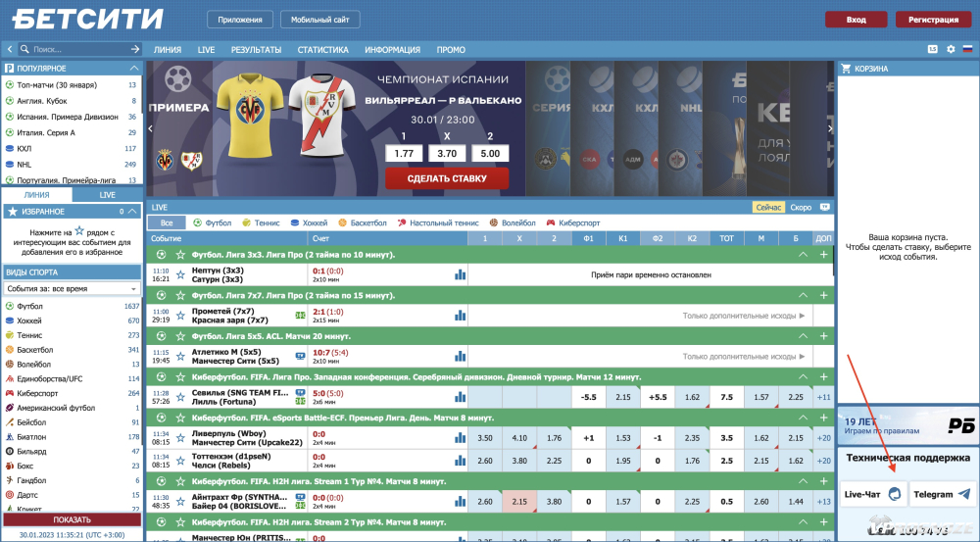Click the odds format icon beside the gear
Screen dimensions: 980x542
(933, 49)
